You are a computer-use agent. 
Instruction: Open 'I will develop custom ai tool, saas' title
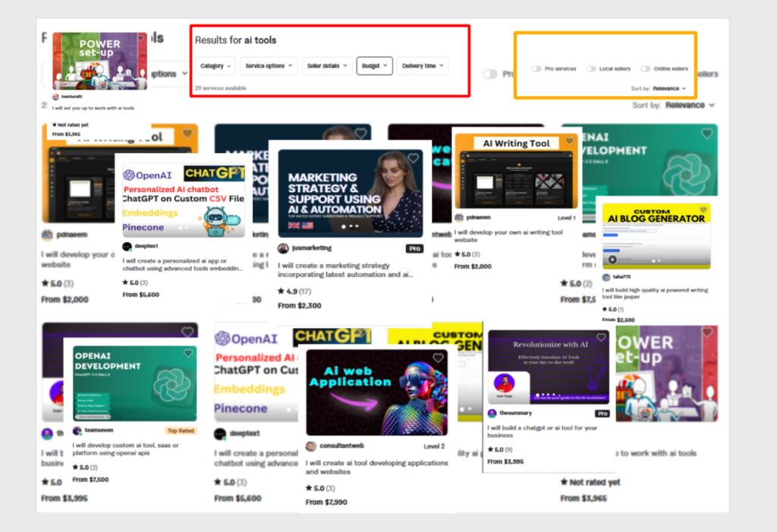125,449
